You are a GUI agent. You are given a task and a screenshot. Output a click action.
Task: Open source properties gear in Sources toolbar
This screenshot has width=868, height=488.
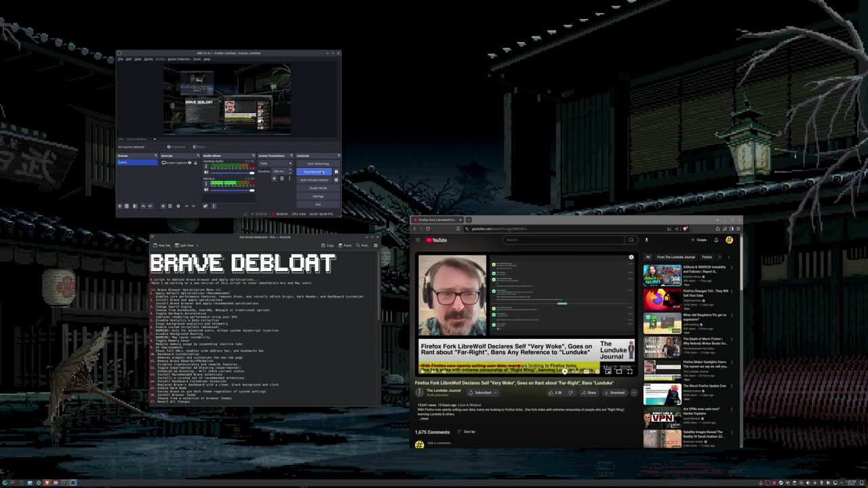178,206
